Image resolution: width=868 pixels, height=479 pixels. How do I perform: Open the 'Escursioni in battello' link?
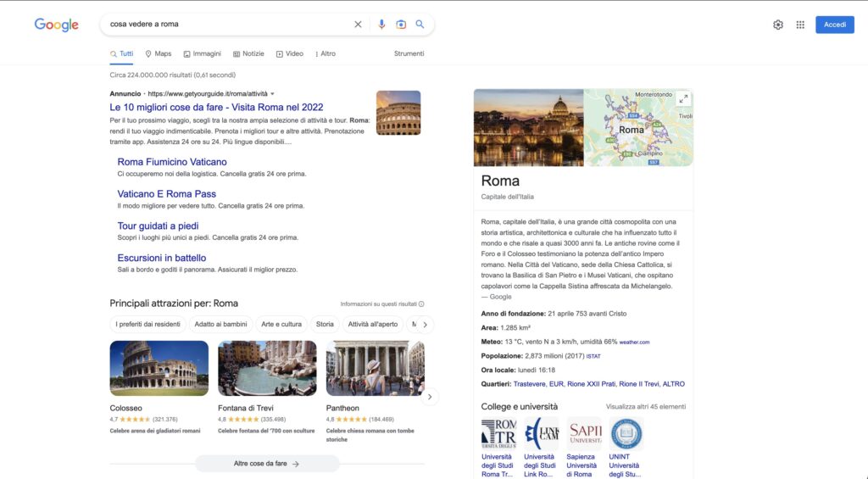click(x=162, y=258)
